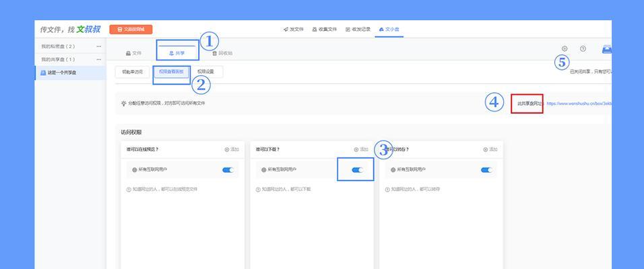Switch to the 共享 tab

point(177,53)
